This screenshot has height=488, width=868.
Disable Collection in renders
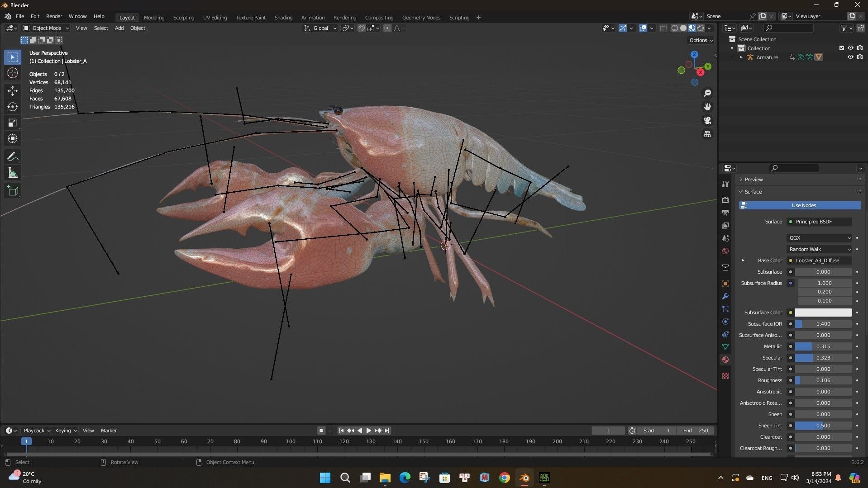(859, 48)
